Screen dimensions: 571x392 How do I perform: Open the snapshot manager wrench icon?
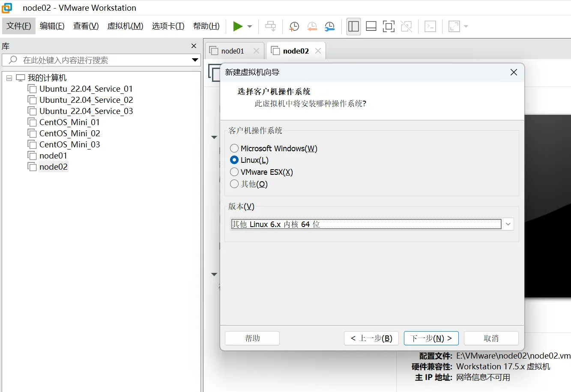[329, 27]
